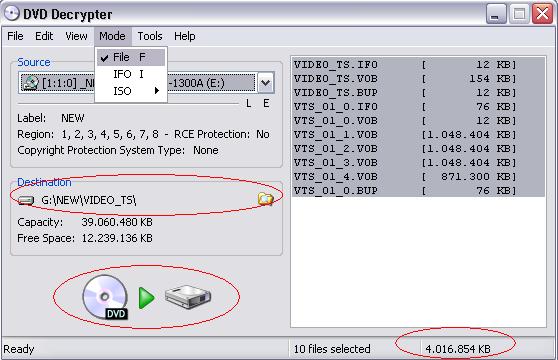Screen dimensions: 558x360
Task: Click the DVD disc icon to start decrypting
Action: [x=105, y=297]
